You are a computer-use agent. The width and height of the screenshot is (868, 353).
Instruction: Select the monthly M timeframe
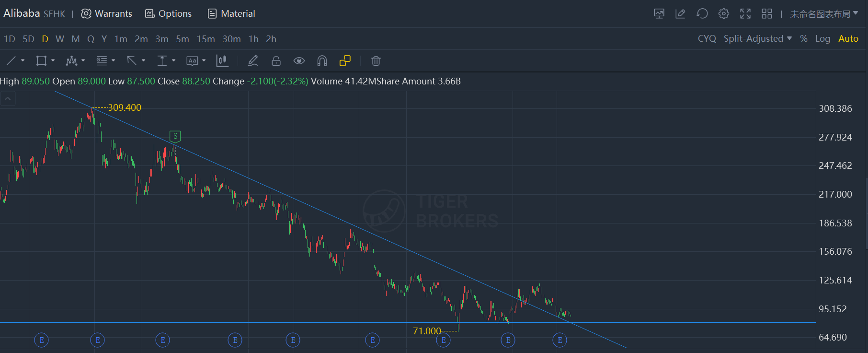[x=76, y=39]
